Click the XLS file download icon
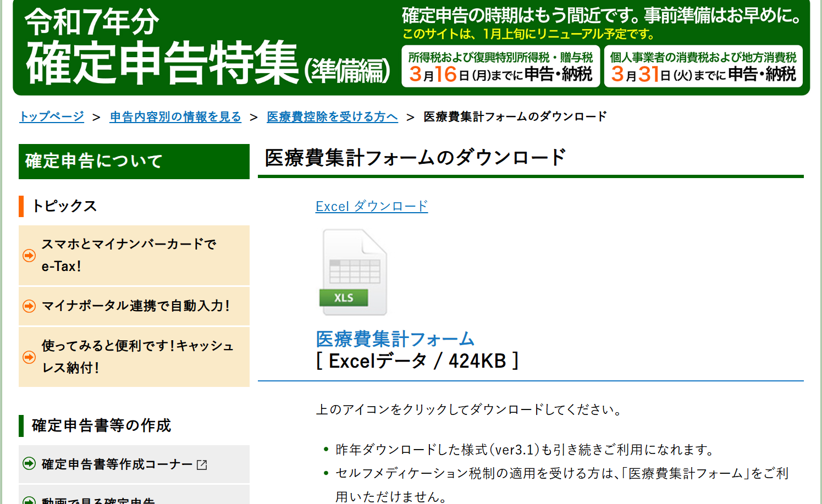822x504 pixels. [354, 272]
